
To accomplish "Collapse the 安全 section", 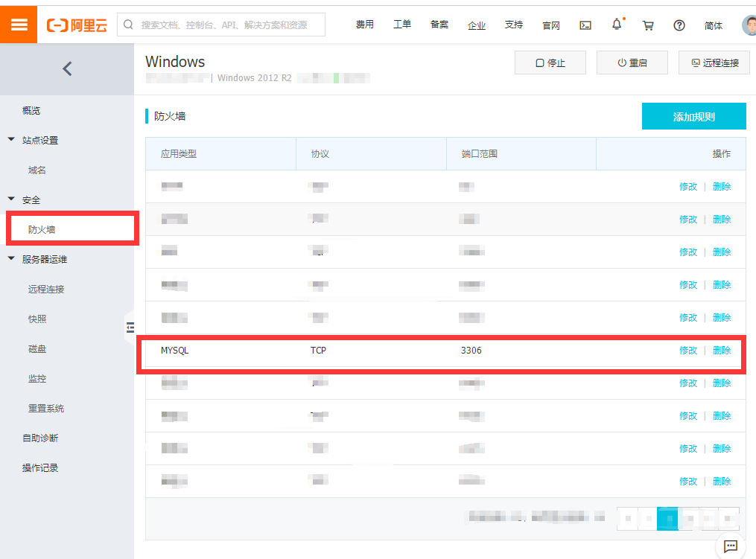I will [x=10, y=199].
